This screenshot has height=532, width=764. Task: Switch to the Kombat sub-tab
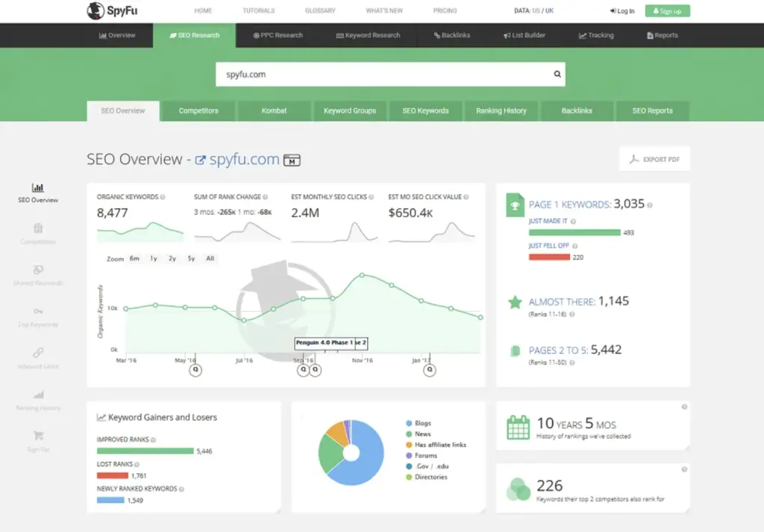274,111
